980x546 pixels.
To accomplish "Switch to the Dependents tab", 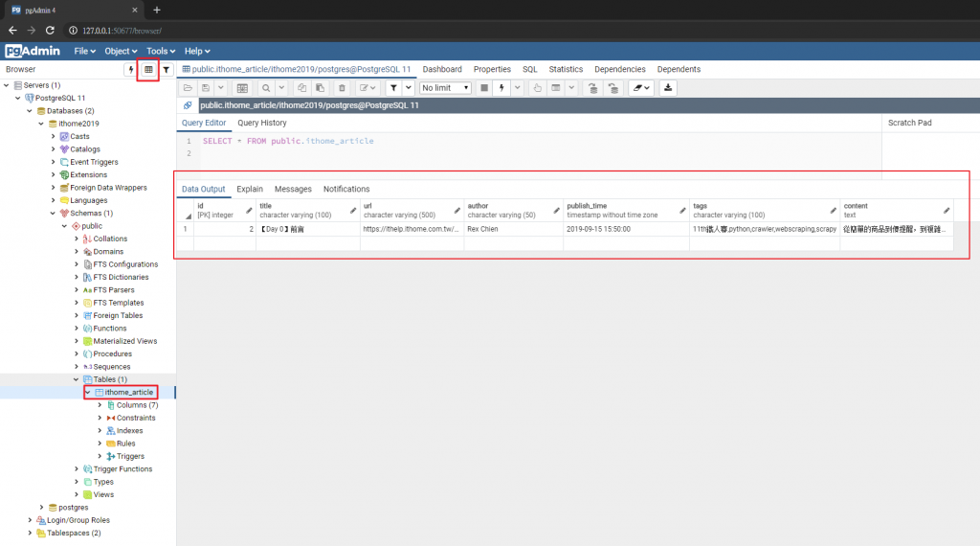I will click(679, 69).
